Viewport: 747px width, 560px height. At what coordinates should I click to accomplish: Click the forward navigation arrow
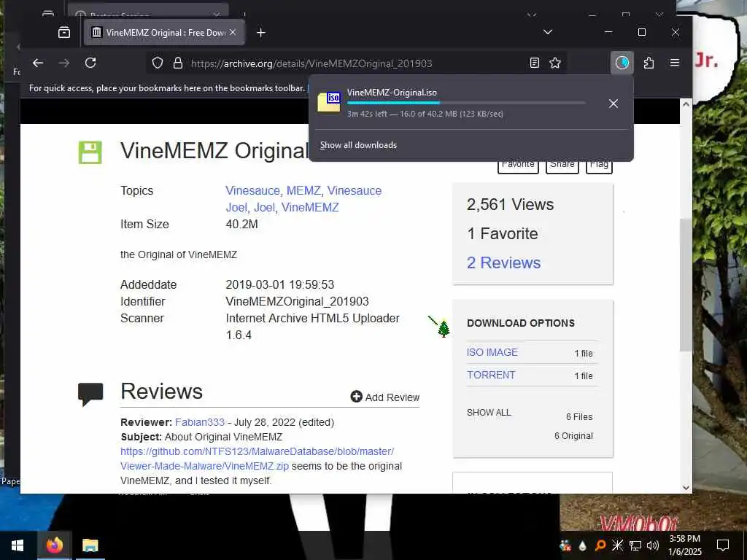tap(64, 63)
